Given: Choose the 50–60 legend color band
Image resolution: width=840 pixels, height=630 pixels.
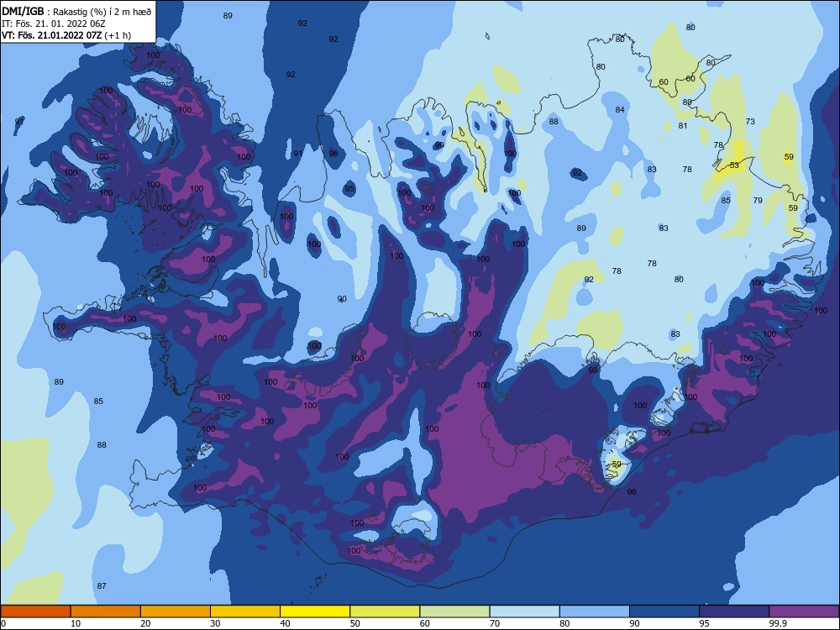Looking at the screenshot, I should [x=385, y=612].
